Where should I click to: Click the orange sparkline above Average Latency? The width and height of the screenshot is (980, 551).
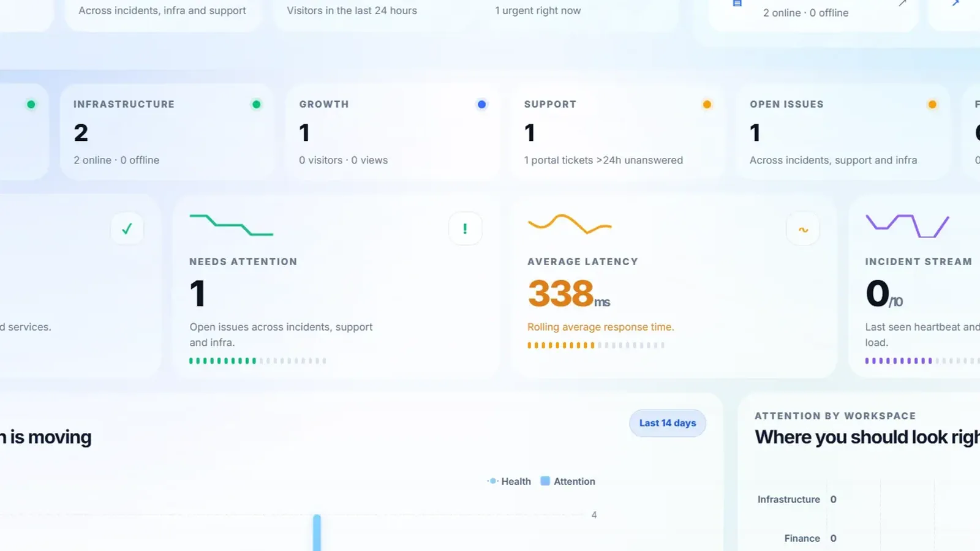tap(570, 224)
